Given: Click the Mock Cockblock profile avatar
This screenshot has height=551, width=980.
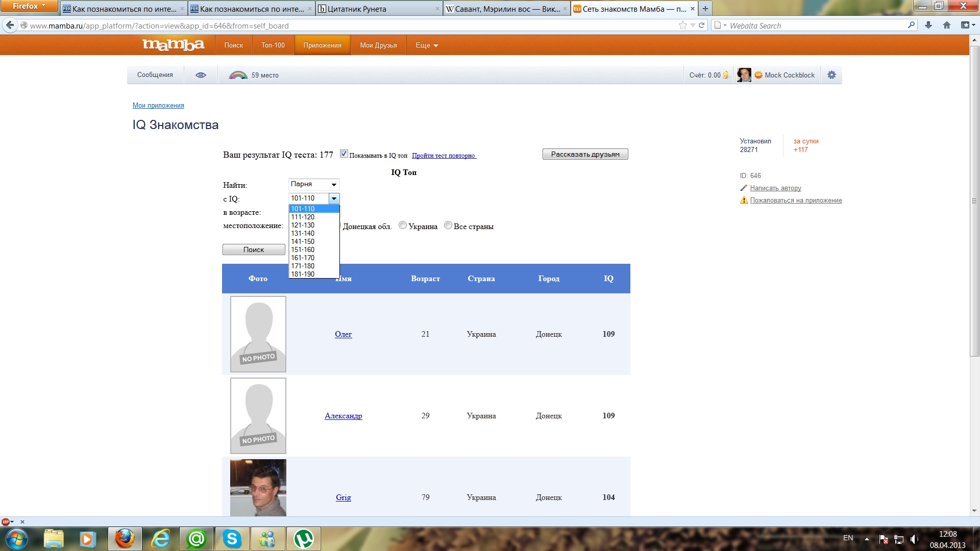Looking at the screenshot, I should coord(744,75).
